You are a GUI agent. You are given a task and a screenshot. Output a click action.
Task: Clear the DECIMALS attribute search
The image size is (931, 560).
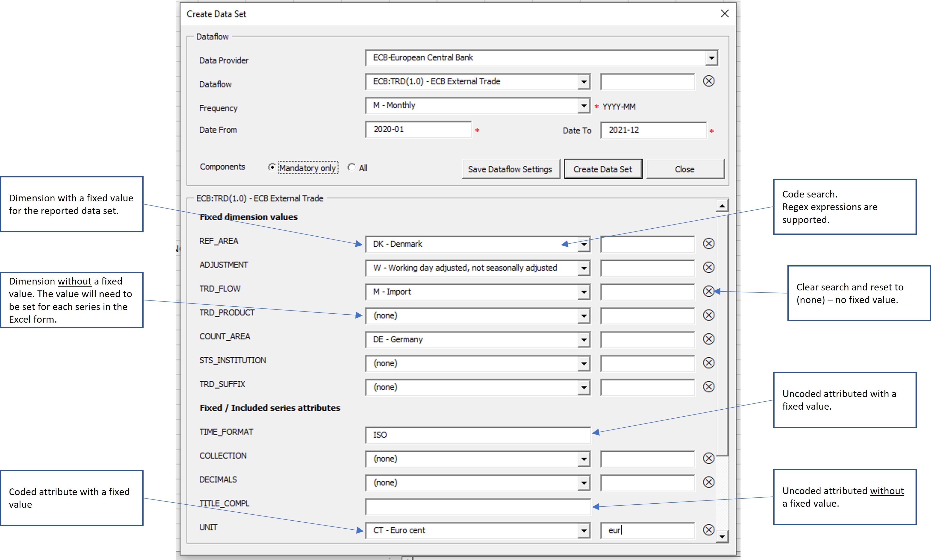pos(709,482)
